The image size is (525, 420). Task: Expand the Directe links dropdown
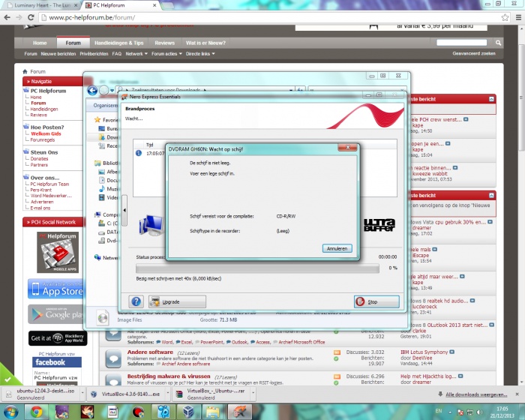[200, 53]
